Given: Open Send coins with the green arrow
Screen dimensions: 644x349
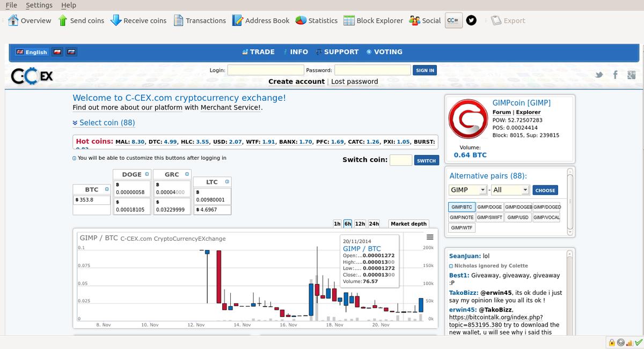Looking at the screenshot, I should (63, 20).
